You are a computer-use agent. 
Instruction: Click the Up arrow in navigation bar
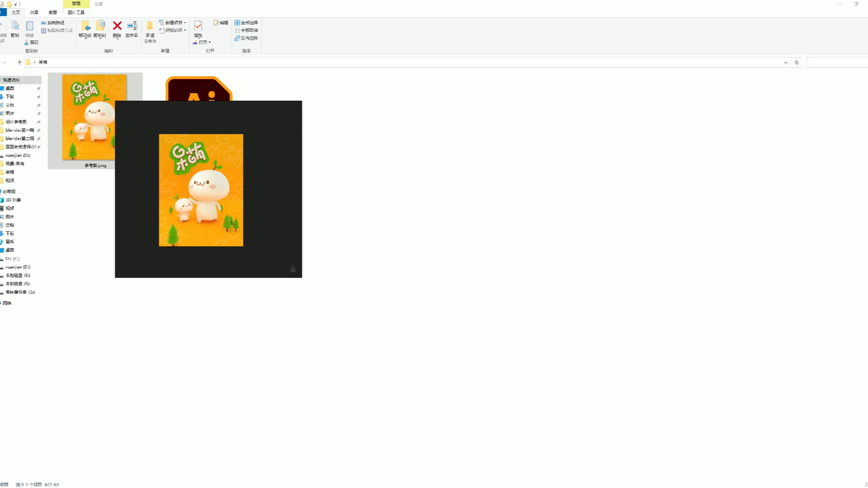(x=19, y=62)
